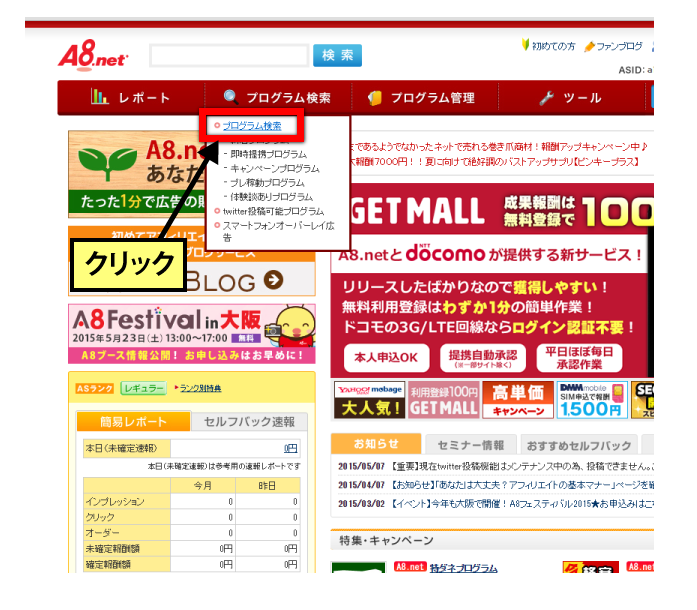Open the プログラム検索 navigation menu

click(x=278, y=98)
